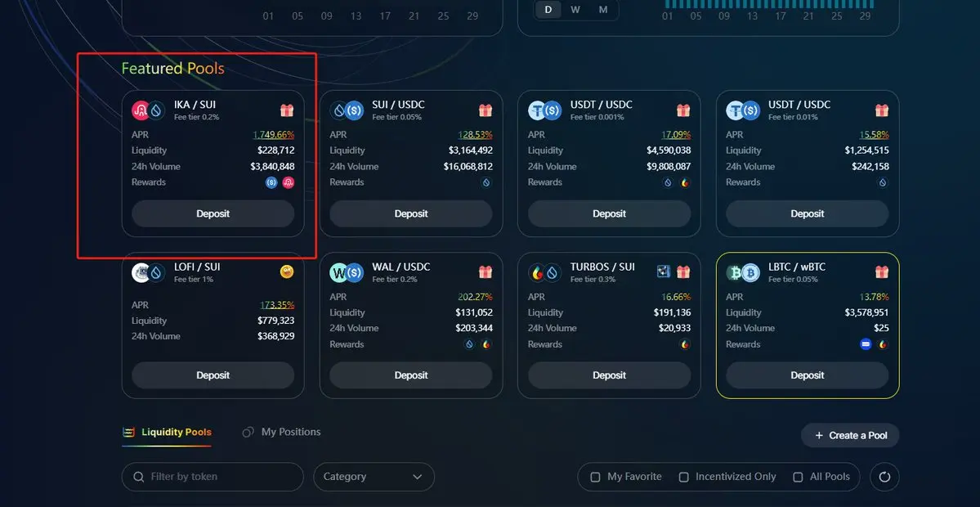Click the LBTC / wBTC pool title
This screenshot has width=980, height=507.
tap(797, 267)
